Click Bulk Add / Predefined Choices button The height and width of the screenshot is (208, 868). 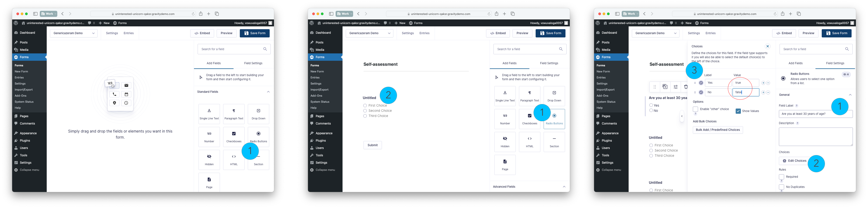pos(717,130)
